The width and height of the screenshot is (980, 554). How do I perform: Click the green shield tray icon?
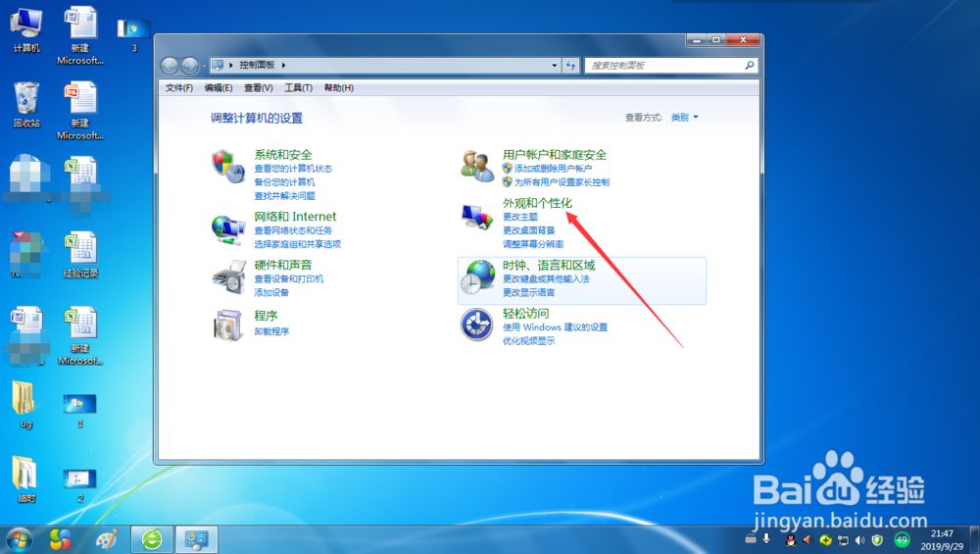pyautogui.click(x=877, y=540)
